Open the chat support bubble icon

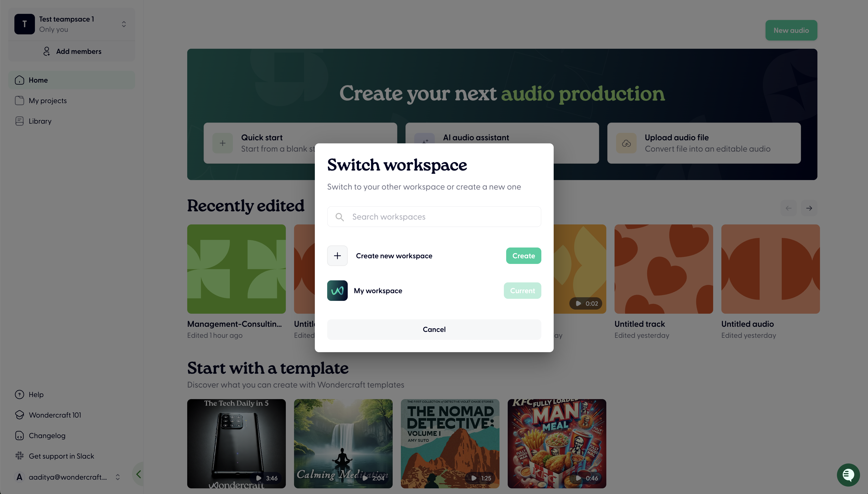848,475
